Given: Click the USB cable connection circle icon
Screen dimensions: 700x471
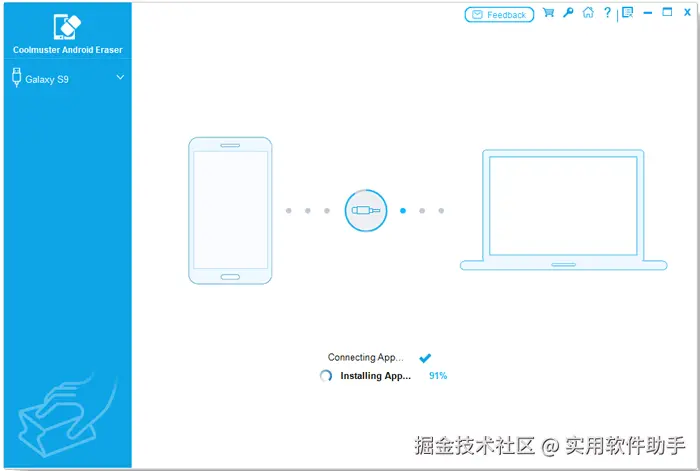Looking at the screenshot, I should coord(366,210).
